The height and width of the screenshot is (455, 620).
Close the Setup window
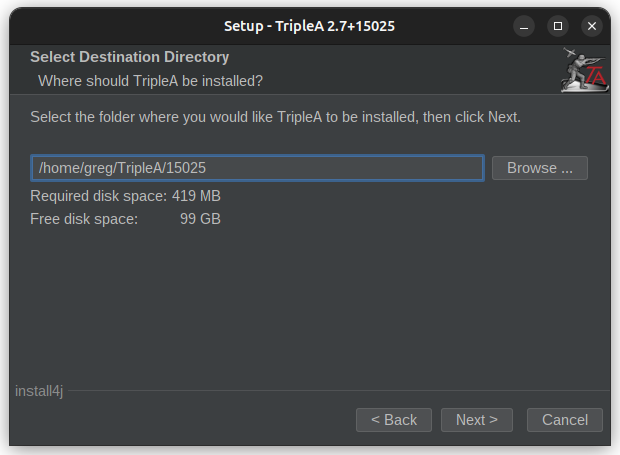[592, 26]
